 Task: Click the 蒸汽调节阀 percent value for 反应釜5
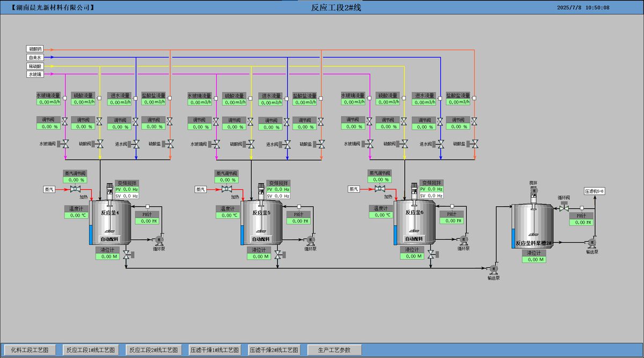[x=227, y=180]
